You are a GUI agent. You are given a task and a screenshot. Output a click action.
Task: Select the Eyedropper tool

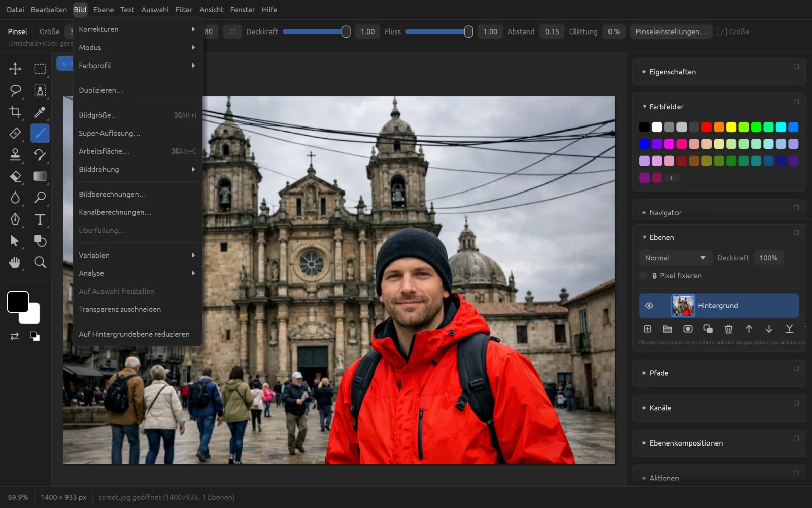point(40,112)
